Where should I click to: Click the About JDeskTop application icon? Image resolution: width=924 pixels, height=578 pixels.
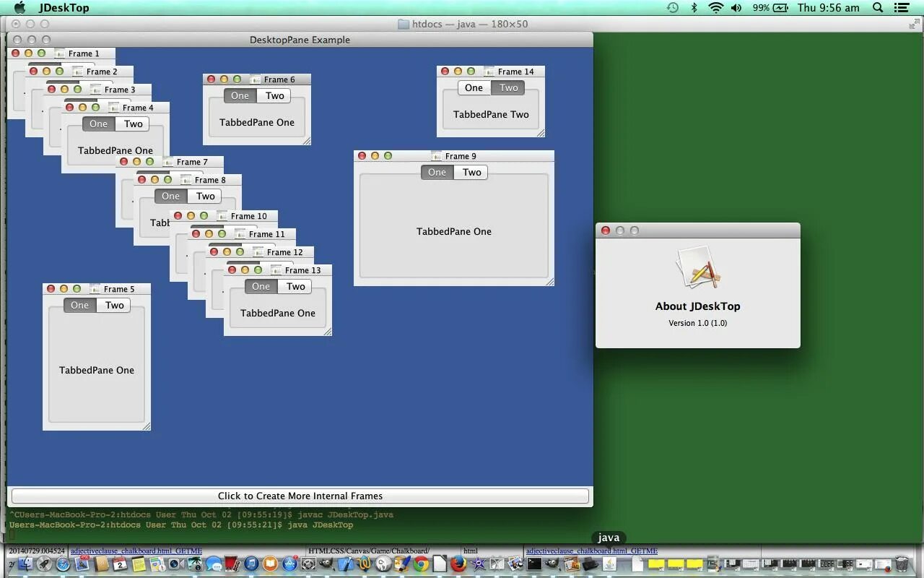(x=698, y=268)
